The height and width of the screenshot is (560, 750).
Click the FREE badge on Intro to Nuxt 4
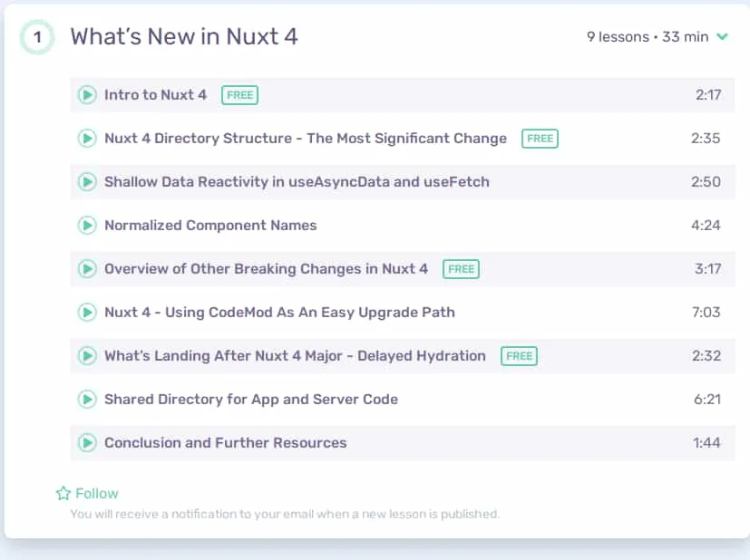coord(239,95)
